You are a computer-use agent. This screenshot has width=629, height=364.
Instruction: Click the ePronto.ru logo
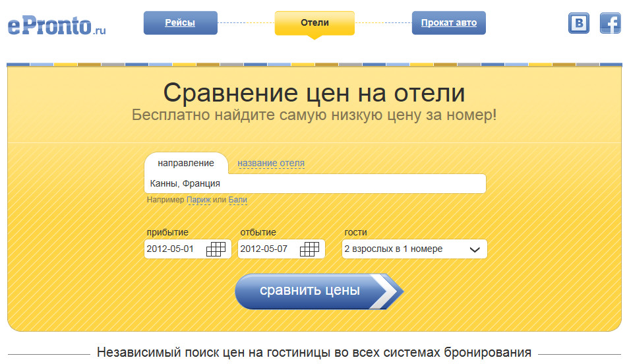click(x=57, y=25)
